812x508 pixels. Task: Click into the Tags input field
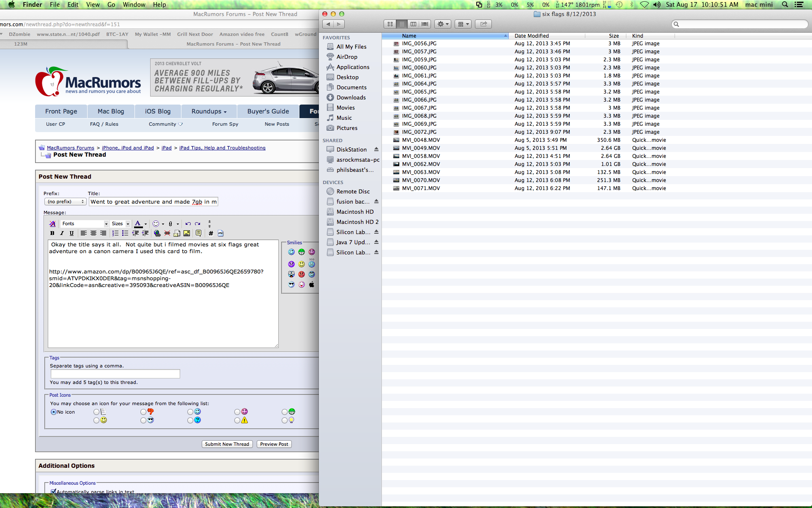(115, 374)
